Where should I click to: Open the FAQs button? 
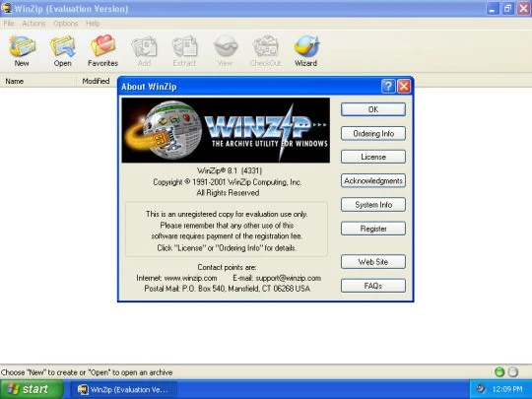[x=373, y=286]
